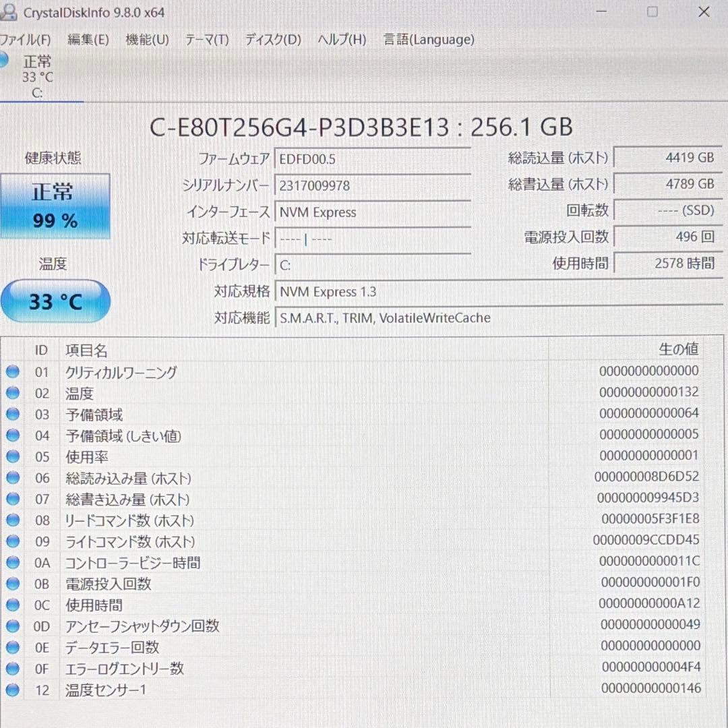This screenshot has width=728, height=728.
Task: Click the drive letter field C:
Action: click(373, 265)
